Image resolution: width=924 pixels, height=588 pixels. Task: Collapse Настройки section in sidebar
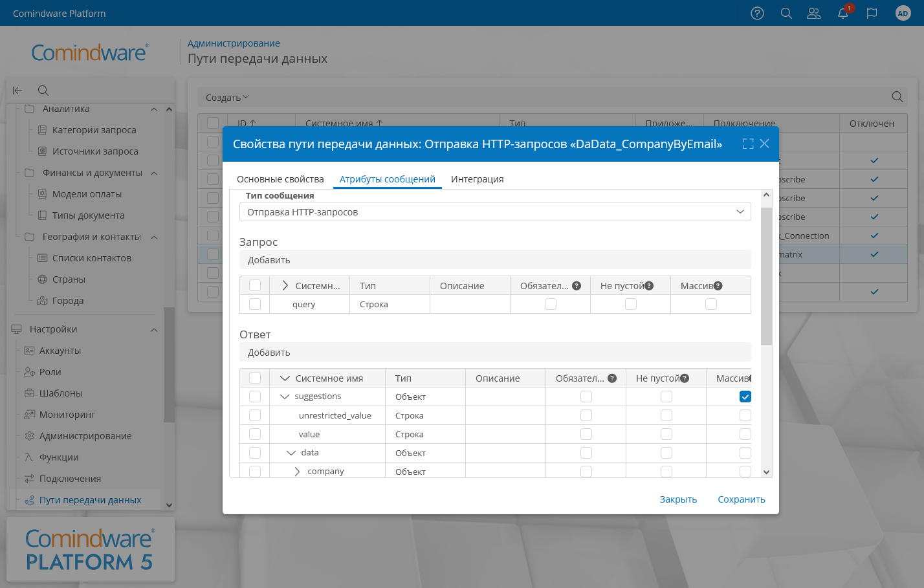(154, 329)
